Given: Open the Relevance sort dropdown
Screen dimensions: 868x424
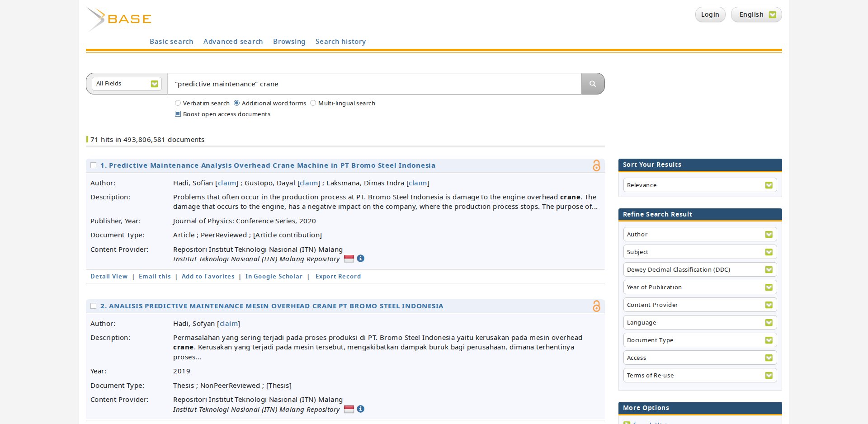Looking at the screenshot, I should (700, 185).
